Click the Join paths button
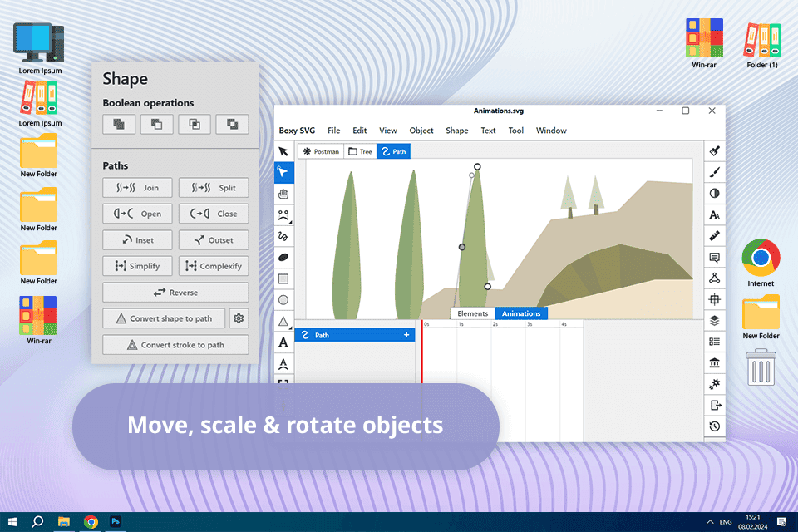 (x=137, y=188)
